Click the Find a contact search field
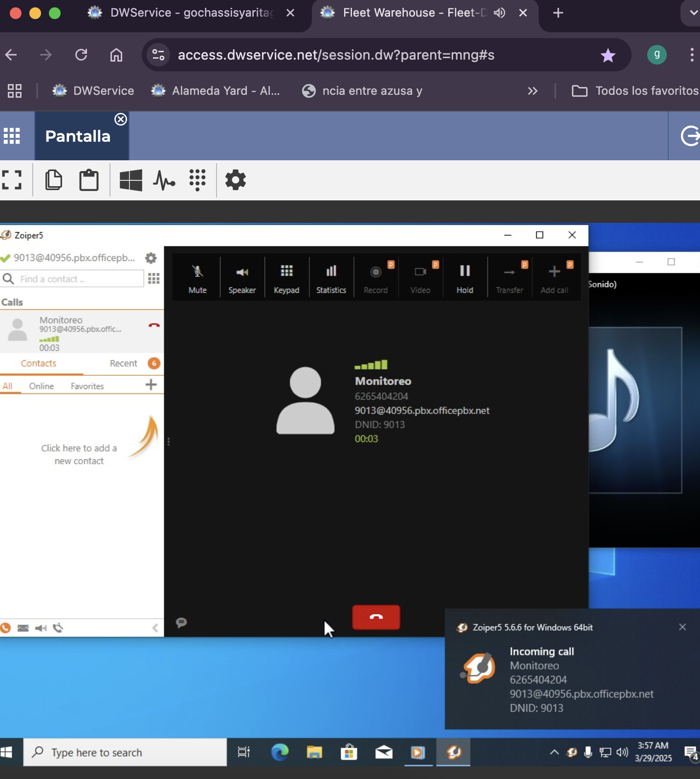Image resolution: width=700 pixels, height=779 pixels. [x=72, y=279]
